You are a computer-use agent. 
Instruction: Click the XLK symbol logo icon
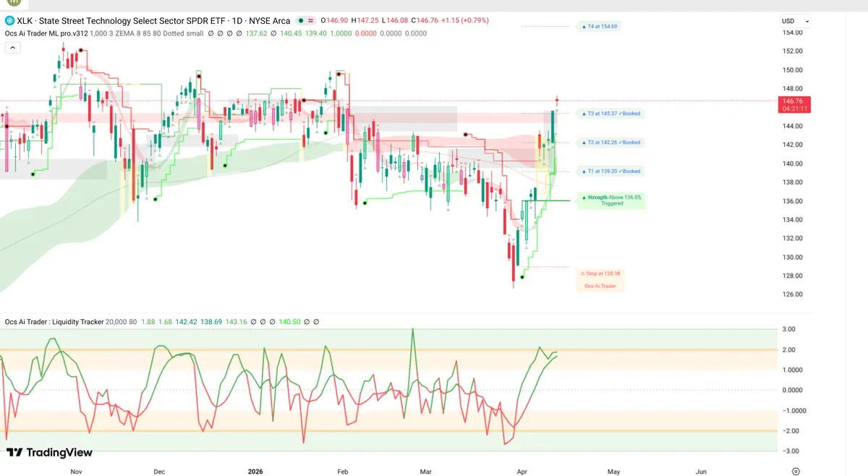coord(9,21)
